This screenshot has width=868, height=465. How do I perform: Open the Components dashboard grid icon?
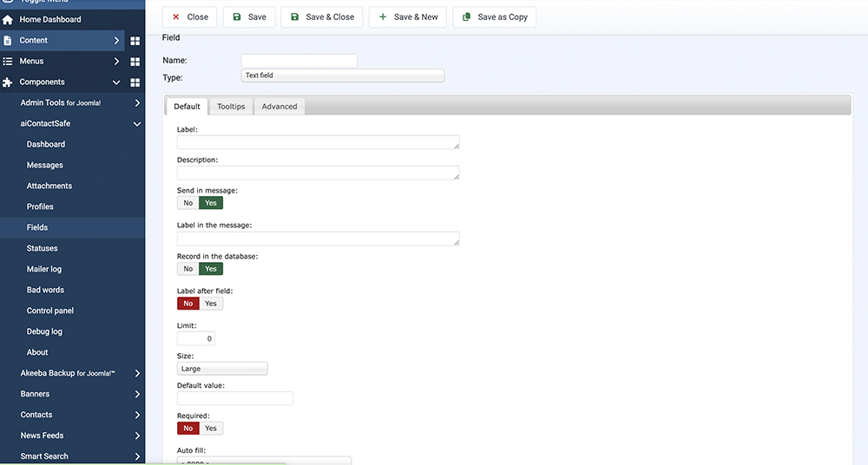tap(135, 82)
